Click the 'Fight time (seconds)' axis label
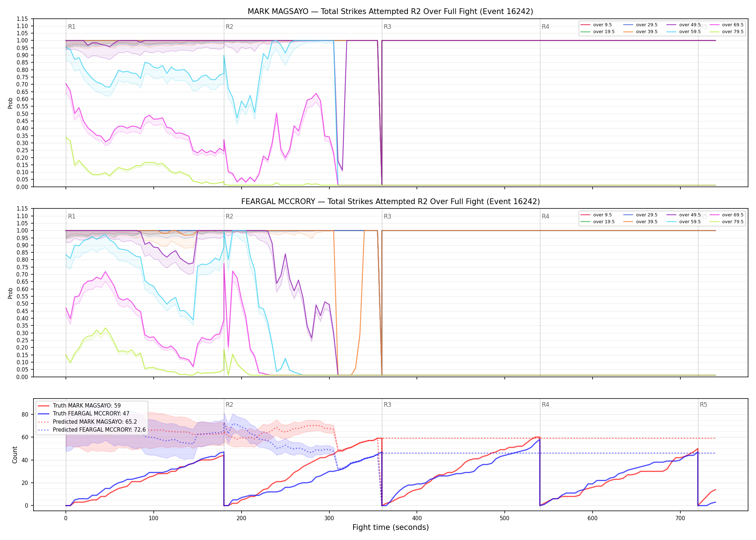This screenshot has width=756, height=540. tap(391, 527)
